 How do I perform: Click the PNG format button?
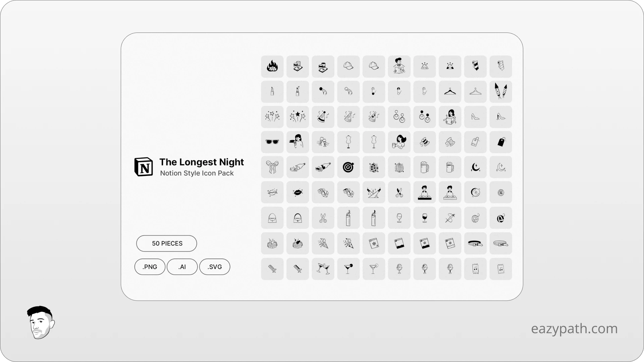tap(150, 266)
